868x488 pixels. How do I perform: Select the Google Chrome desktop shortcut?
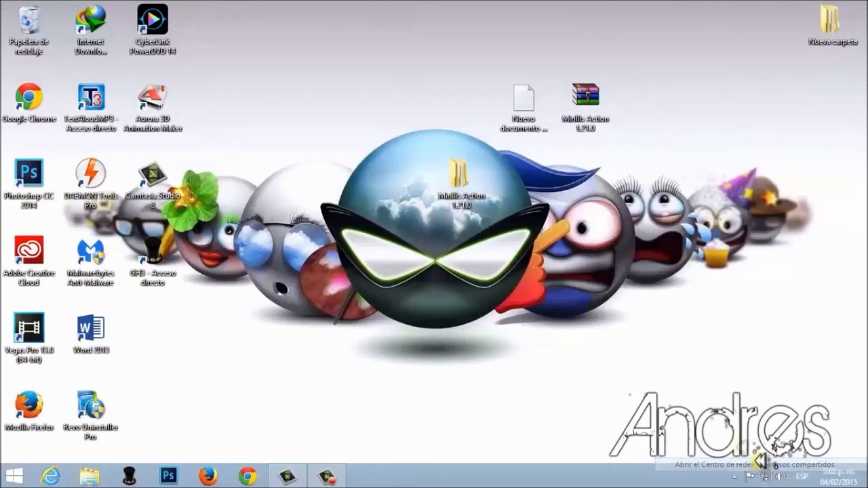[x=29, y=104]
